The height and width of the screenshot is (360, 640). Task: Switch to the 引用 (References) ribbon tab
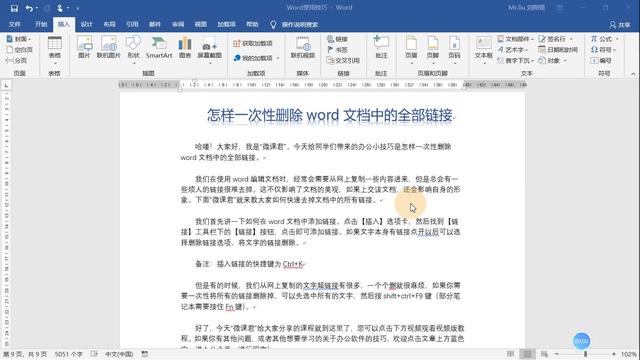click(132, 24)
